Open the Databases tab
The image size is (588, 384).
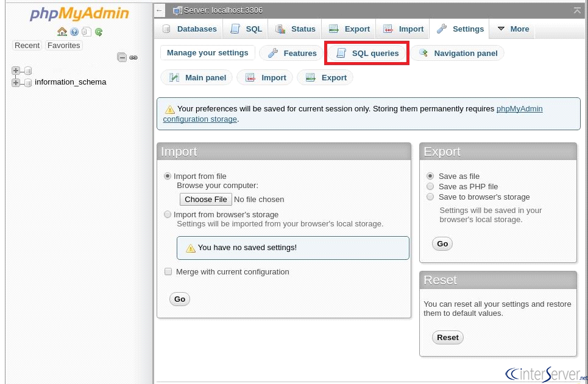coord(190,29)
